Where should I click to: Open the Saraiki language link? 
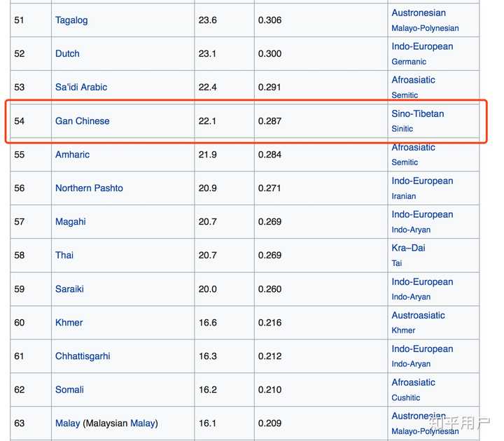point(69,289)
